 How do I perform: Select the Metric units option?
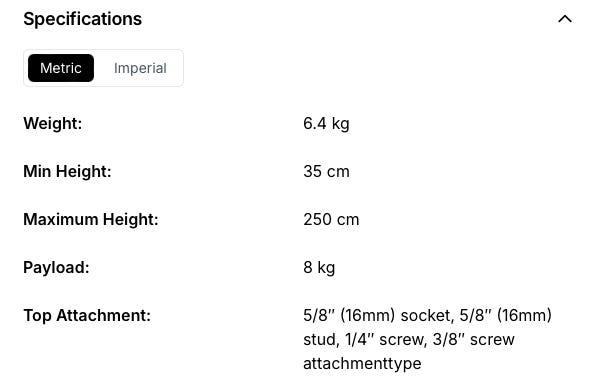point(61,68)
